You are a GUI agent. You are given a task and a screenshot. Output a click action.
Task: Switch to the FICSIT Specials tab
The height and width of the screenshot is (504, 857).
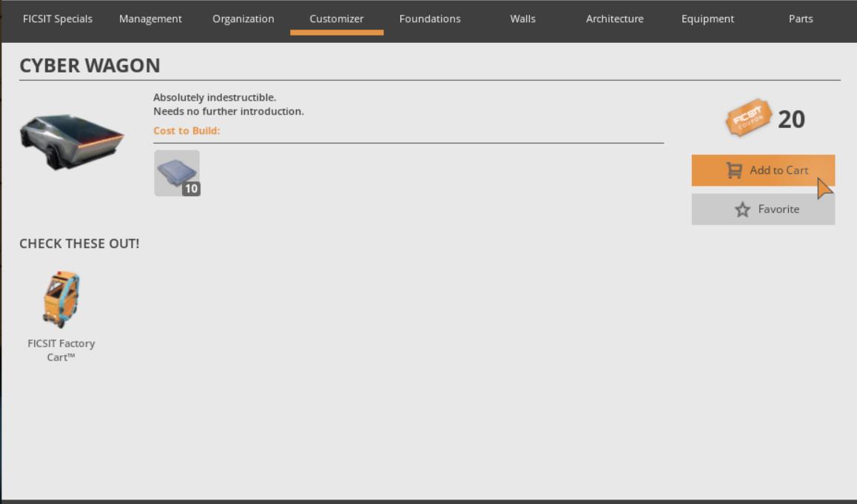coord(58,19)
